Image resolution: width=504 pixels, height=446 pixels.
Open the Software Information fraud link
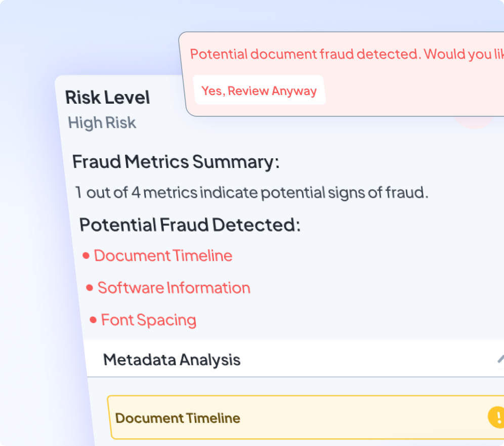point(174,288)
